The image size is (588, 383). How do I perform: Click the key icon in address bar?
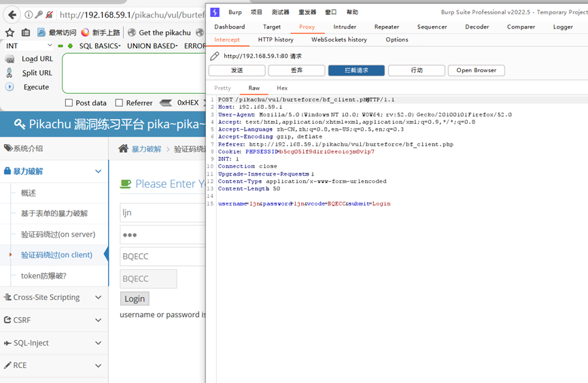click(x=39, y=15)
